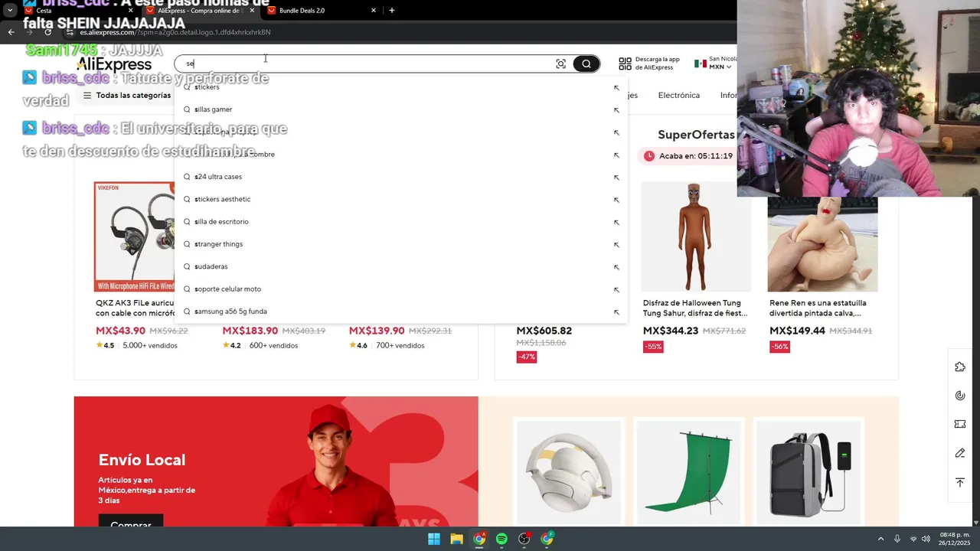This screenshot has width=980, height=551.
Task: Open OBS Studio from taskbar
Action: [524, 539]
